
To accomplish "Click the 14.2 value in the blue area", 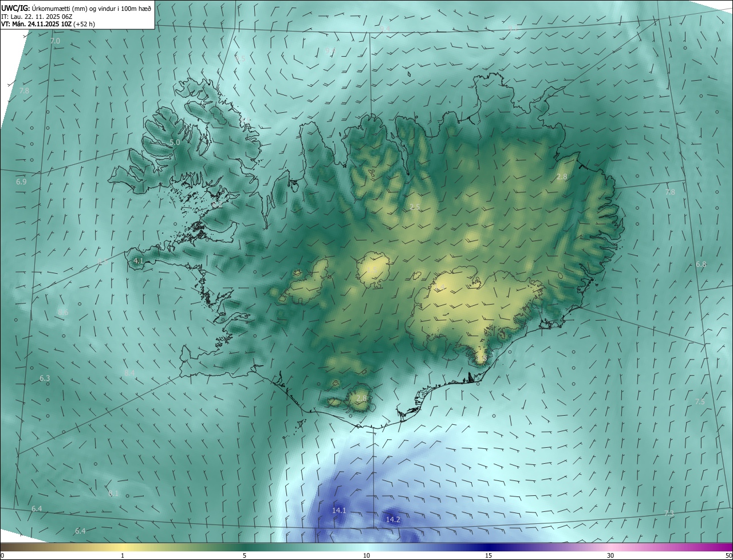I will click(393, 520).
